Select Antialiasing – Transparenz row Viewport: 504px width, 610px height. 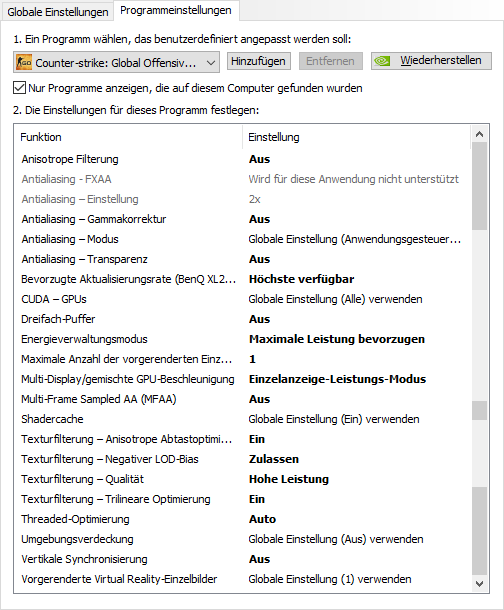(x=242, y=259)
